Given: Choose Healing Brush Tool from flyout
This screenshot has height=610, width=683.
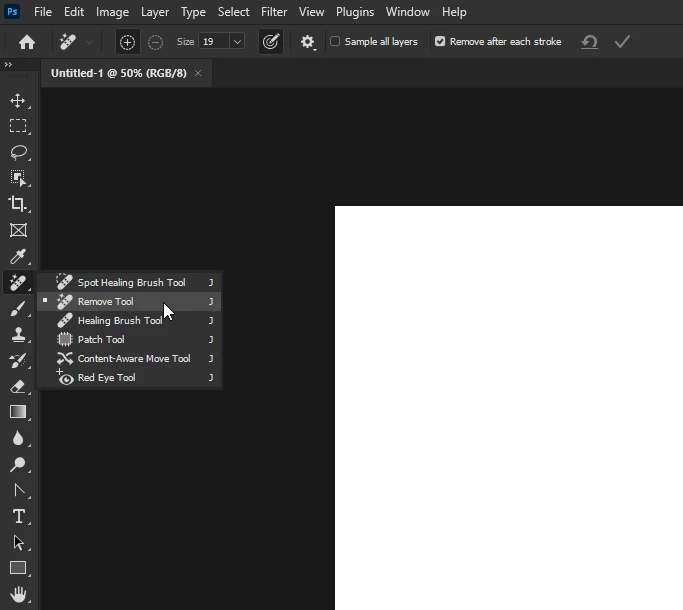Looking at the screenshot, I should [x=129, y=321].
